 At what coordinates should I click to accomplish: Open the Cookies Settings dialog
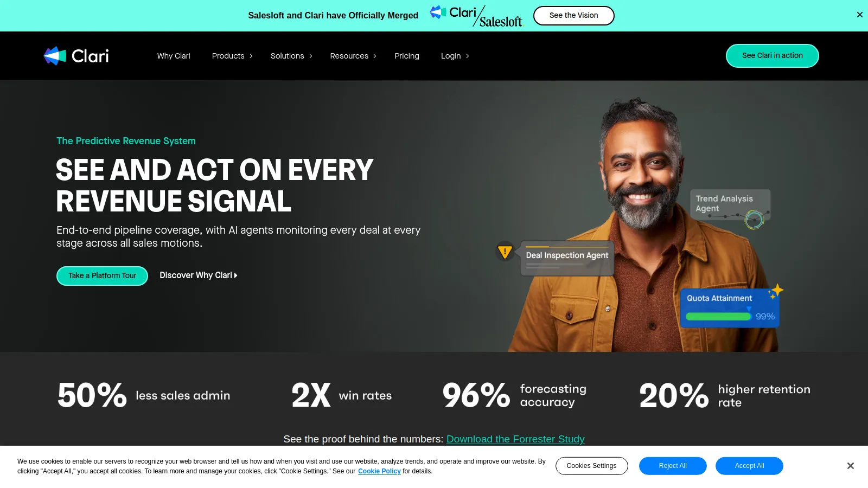tap(591, 466)
